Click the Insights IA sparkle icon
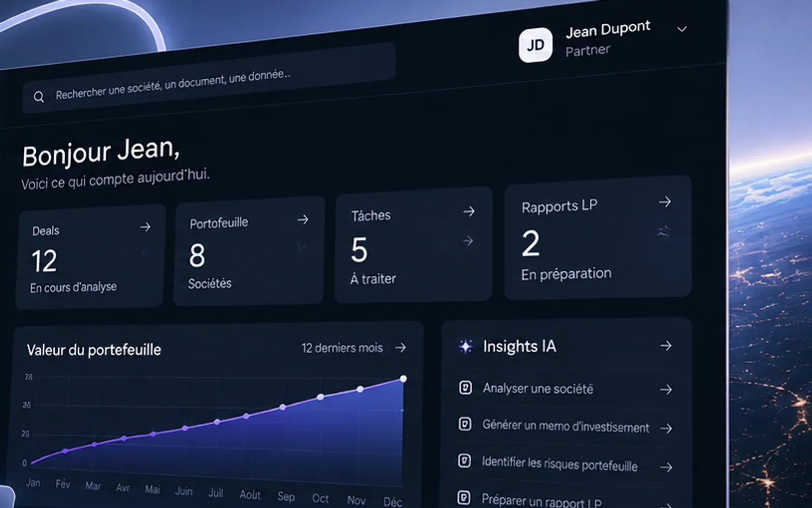This screenshot has height=508, width=812. click(x=465, y=346)
